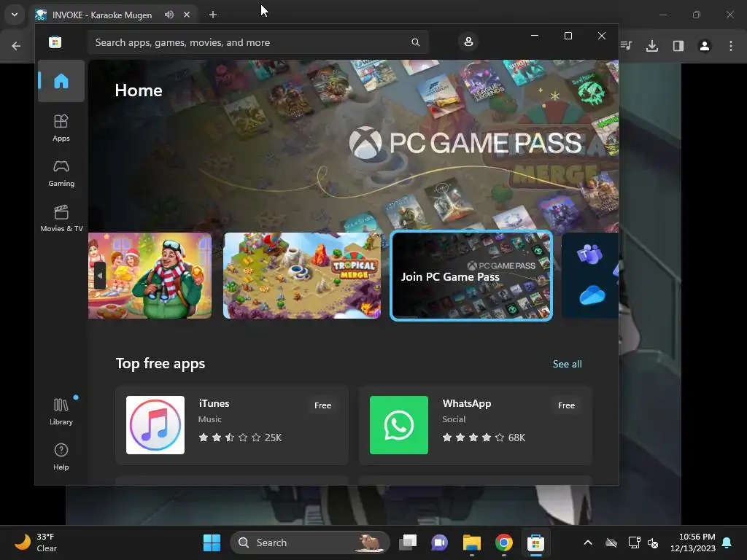The height and width of the screenshot is (560, 747).
Task: Click the PC Game Pass hero banner
Action: (x=354, y=145)
